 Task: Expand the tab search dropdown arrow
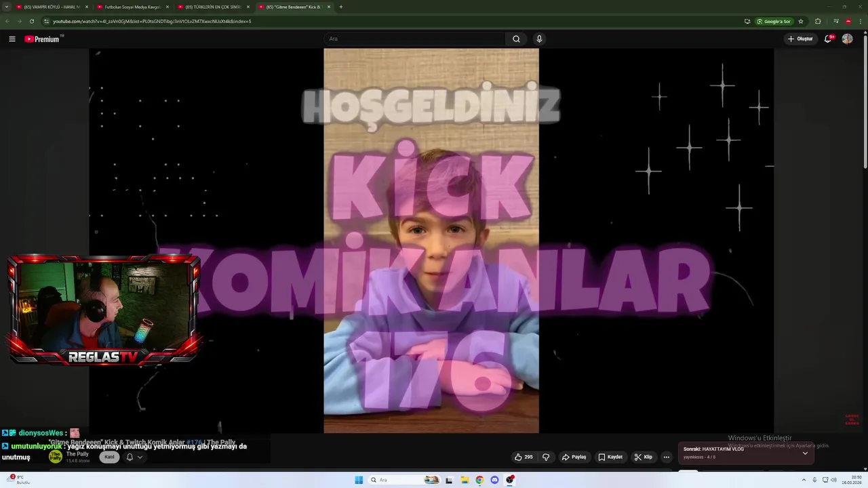[6, 7]
